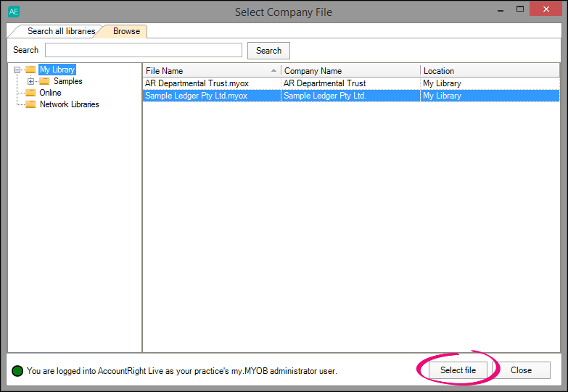Click the Samples folder icon

[44, 82]
